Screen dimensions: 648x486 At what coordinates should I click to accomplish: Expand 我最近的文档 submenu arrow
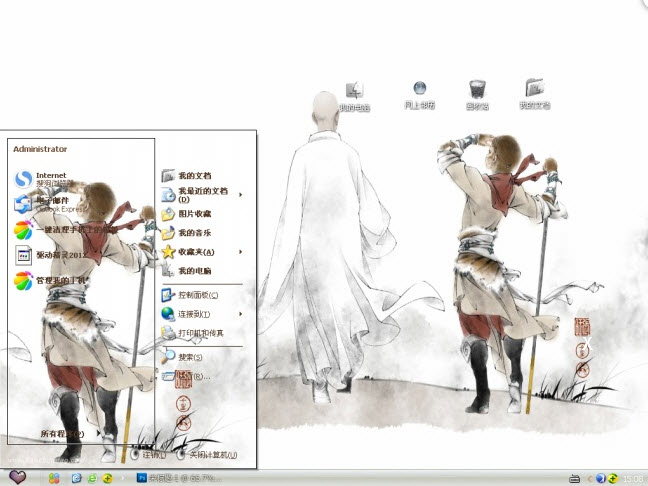point(240,195)
